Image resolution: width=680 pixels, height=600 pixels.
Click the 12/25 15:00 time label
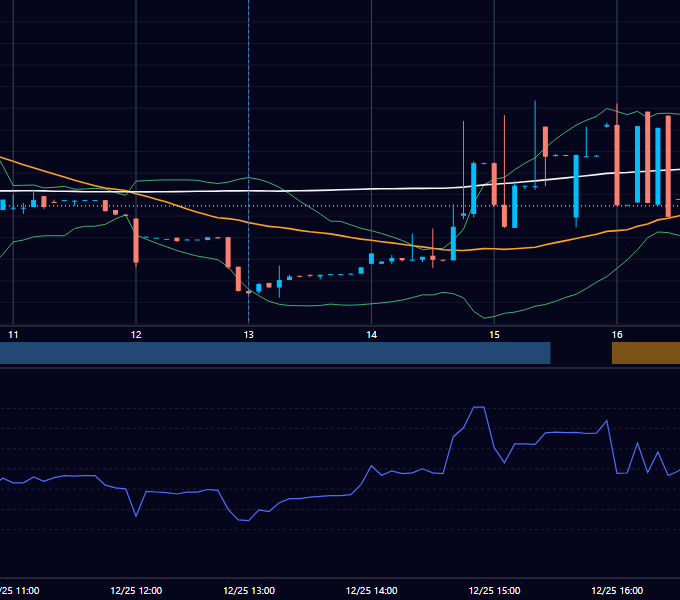(494, 590)
